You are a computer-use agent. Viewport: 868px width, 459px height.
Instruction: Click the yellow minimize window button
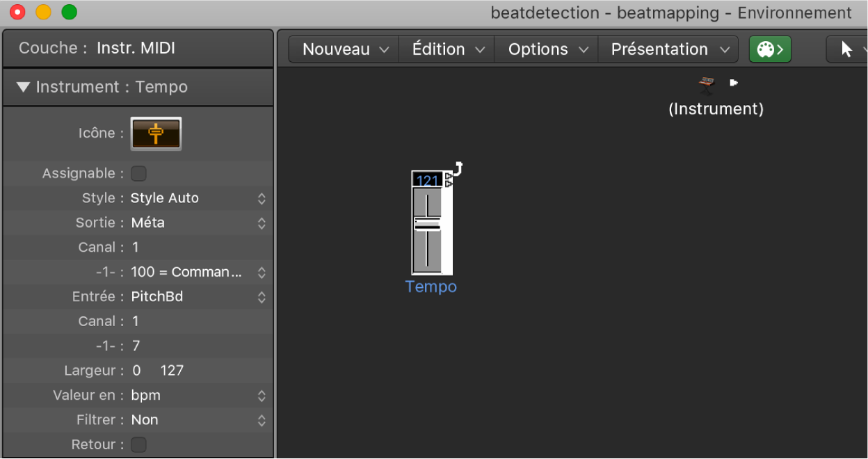(x=43, y=12)
